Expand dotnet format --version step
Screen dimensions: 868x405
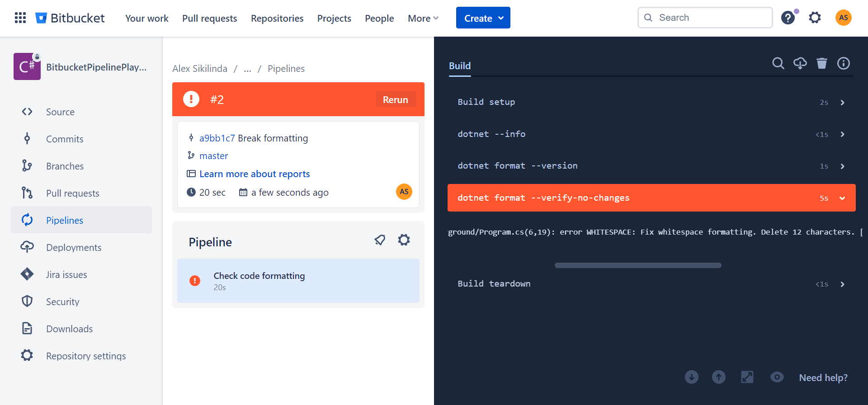point(651,166)
